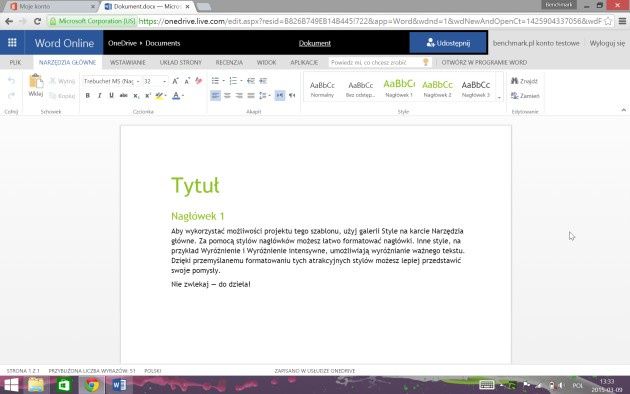Reload the page in Chrome
This screenshot has height=394, width=630.
click(37, 21)
